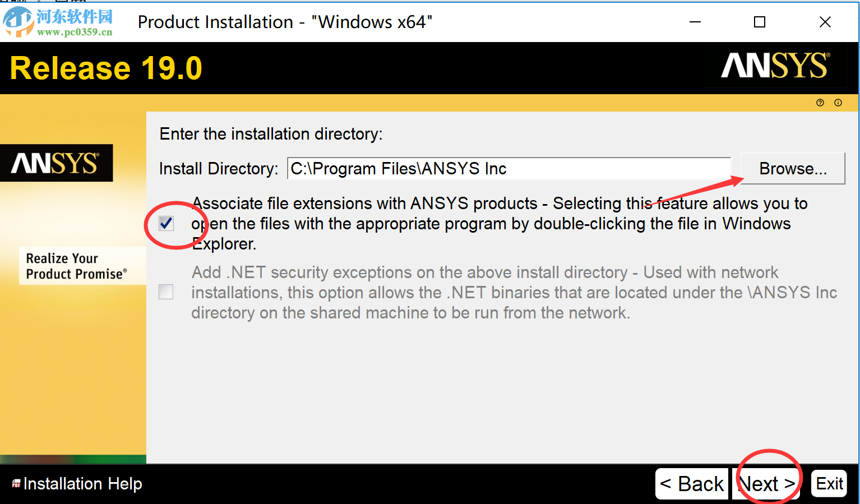Image resolution: width=860 pixels, height=504 pixels.
Task: Click inside the Install Directory text field
Action: (508, 169)
